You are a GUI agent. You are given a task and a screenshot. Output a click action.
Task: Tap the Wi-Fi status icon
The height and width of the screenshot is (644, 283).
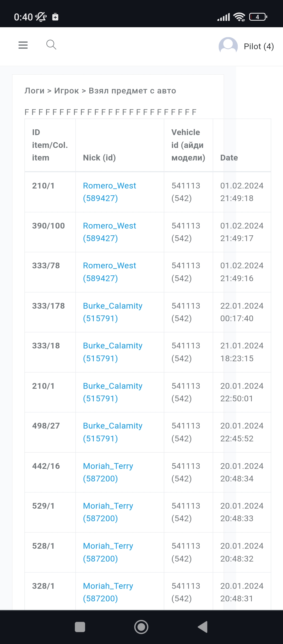pyautogui.click(x=239, y=17)
